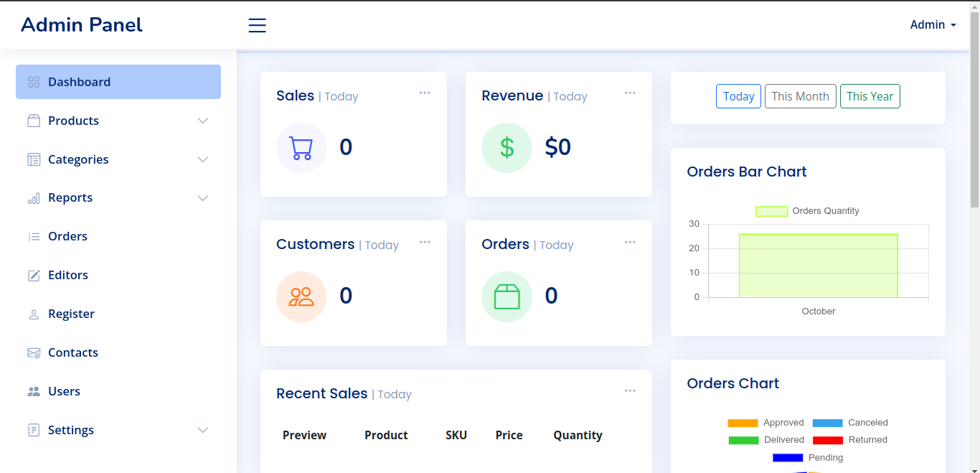980x473 pixels.
Task: Toggle the Today filter button
Action: point(738,96)
